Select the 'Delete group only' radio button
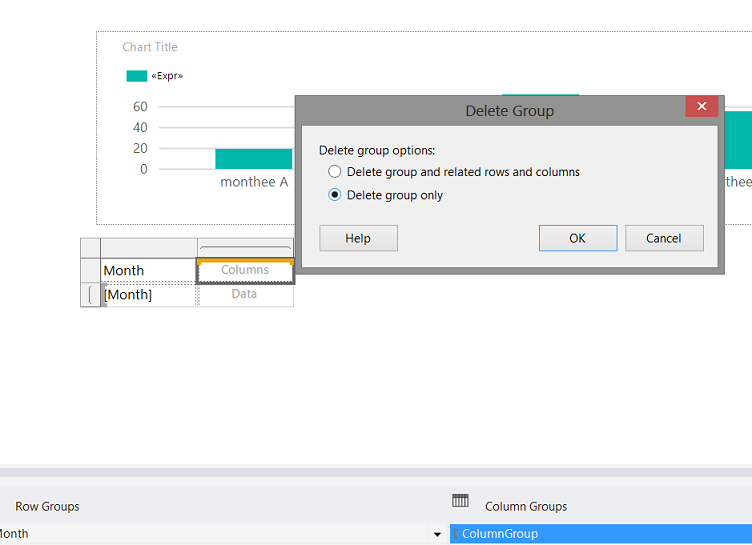The width and height of the screenshot is (752, 545). click(x=334, y=195)
